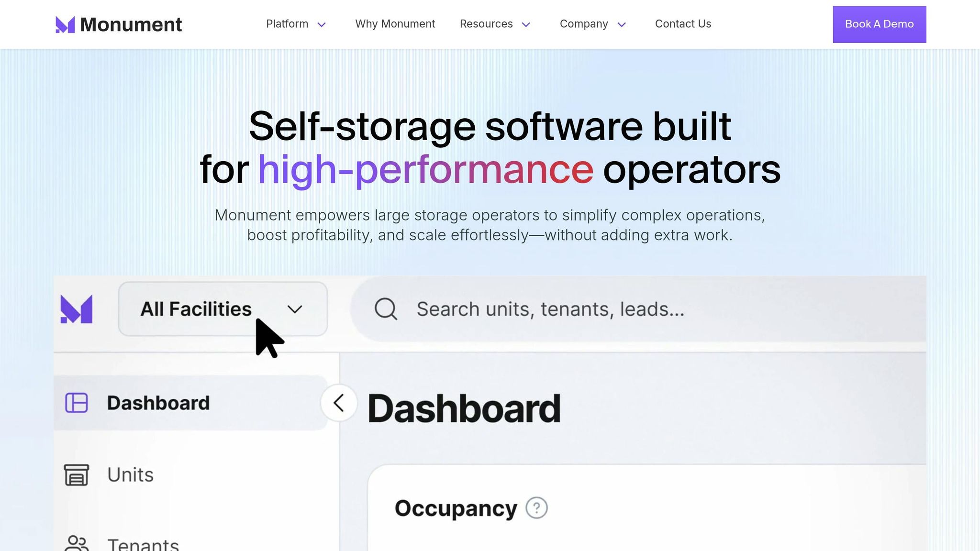
Task: Expand the Platform dropdown chevron
Action: pyautogui.click(x=322, y=24)
